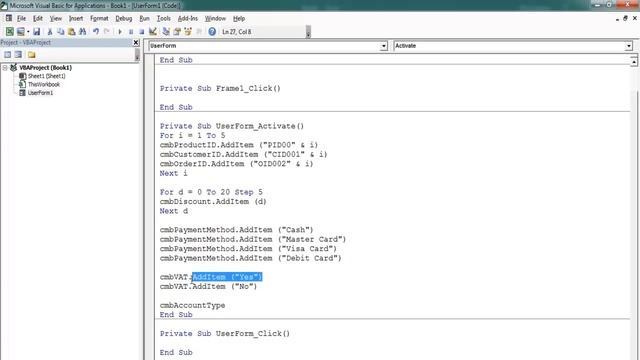This screenshot has width=640, height=360.
Task: Open the Edit menu
Action: tap(38, 18)
